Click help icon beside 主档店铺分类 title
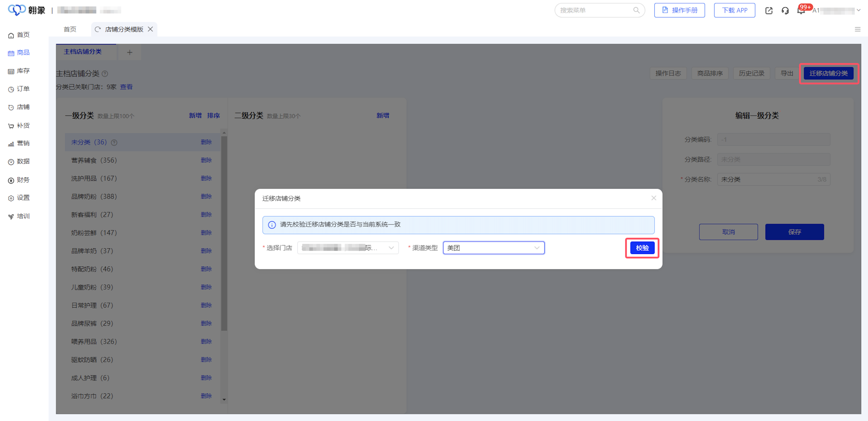868x421 pixels. pyautogui.click(x=105, y=73)
